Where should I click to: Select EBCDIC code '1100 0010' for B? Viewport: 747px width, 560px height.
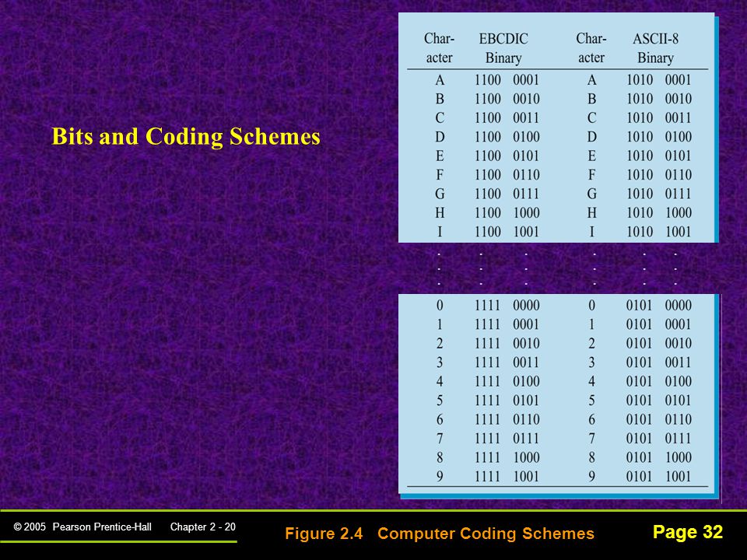(507, 99)
